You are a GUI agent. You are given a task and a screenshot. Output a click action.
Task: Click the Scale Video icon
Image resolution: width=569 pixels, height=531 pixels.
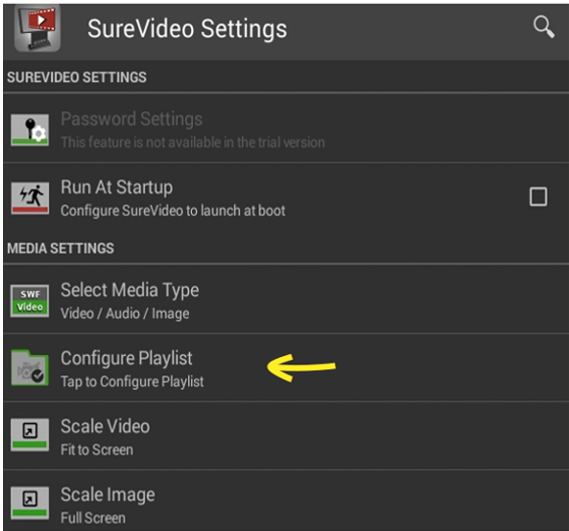click(30, 435)
